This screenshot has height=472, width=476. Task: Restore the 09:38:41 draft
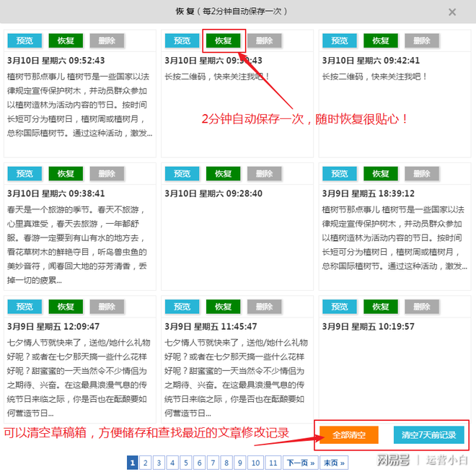[x=66, y=174]
